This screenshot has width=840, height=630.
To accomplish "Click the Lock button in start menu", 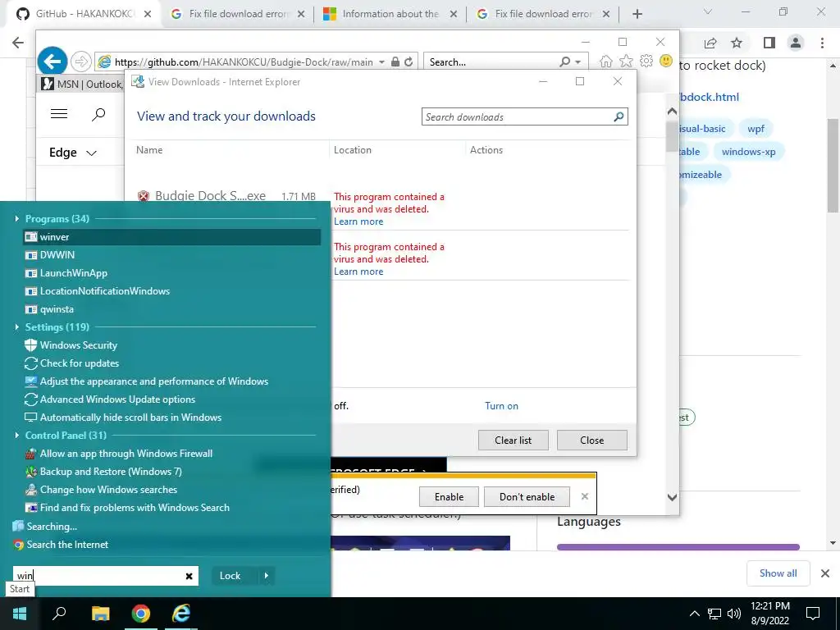I will tap(230, 576).
